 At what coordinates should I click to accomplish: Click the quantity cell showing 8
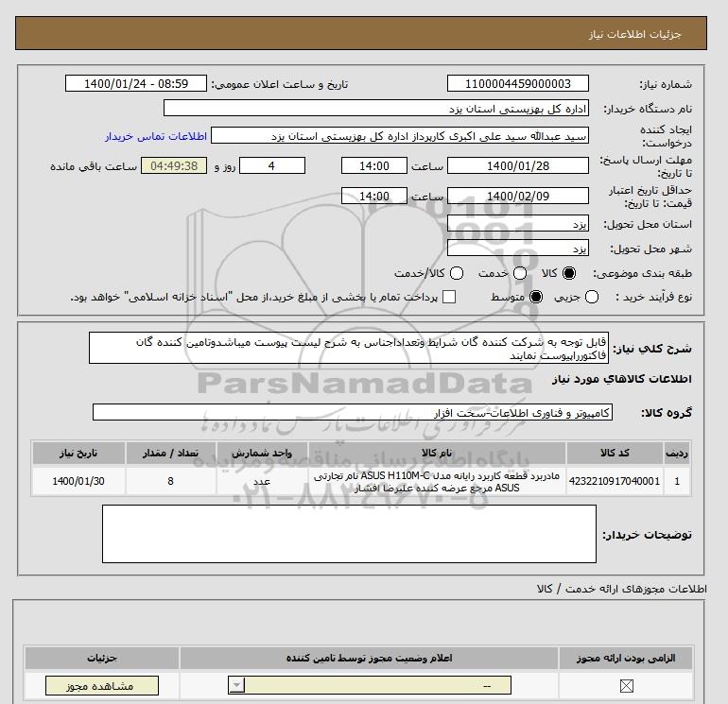[170, 481]
